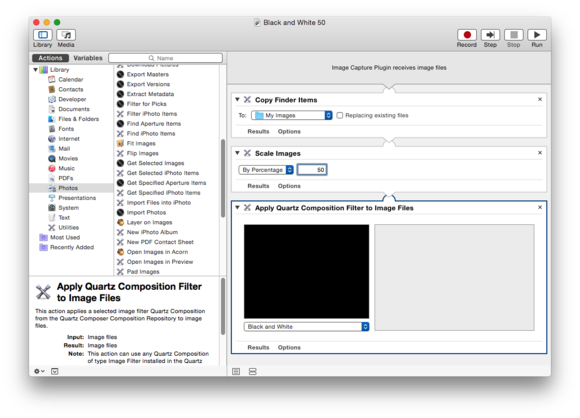The height and width of the screenshot is (418, 580).
Task: Show Results for the Quartz filter action
Action: [258, 347]
